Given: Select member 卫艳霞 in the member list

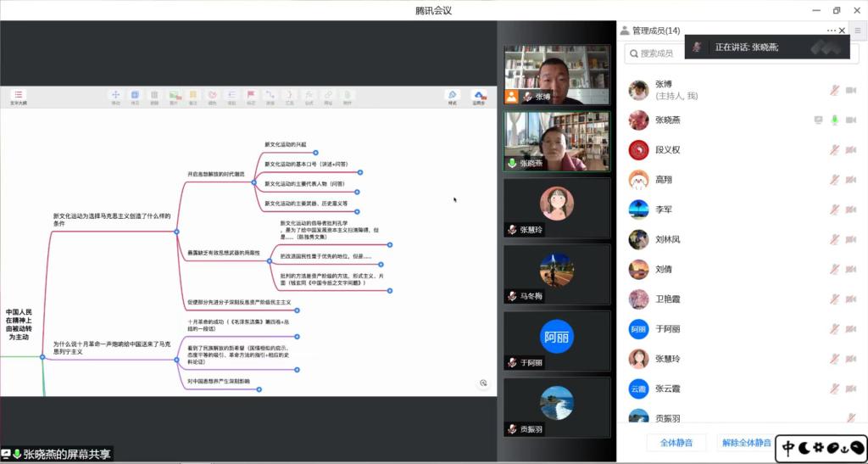Looking at the screenshot, I should tap(667, 299).
